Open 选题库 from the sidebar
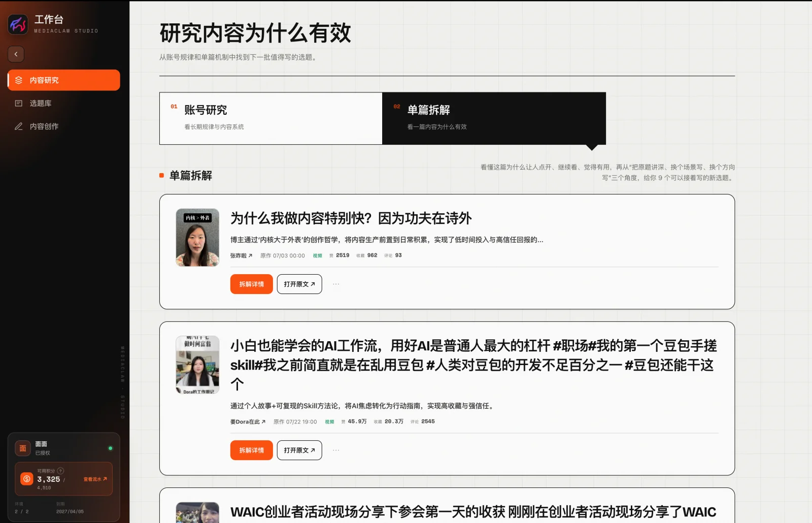812x523 pixels. 64,103
